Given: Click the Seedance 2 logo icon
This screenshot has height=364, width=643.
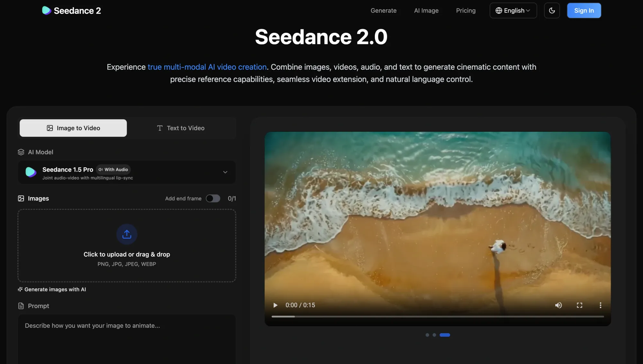Looking at the screenshot, I should tap(47, 11).
